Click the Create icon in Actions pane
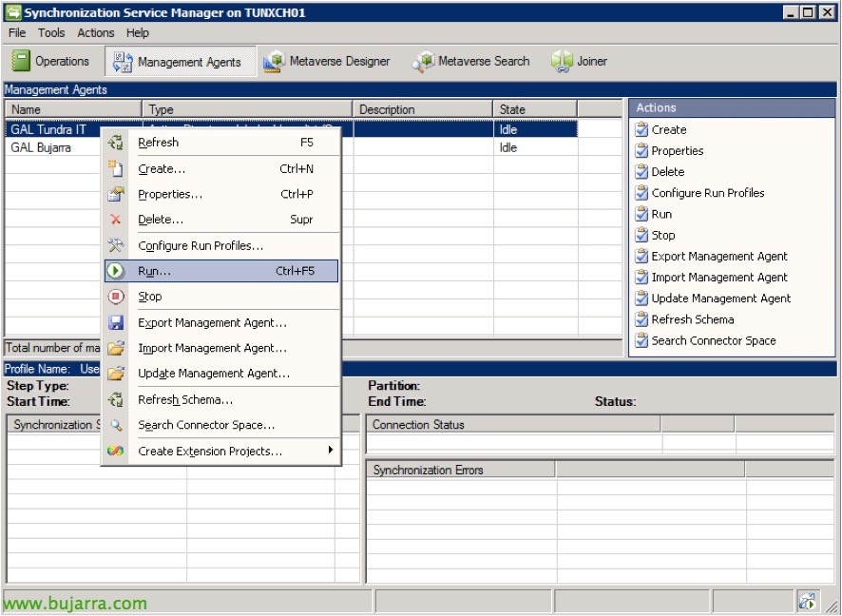 click(641, 129)
